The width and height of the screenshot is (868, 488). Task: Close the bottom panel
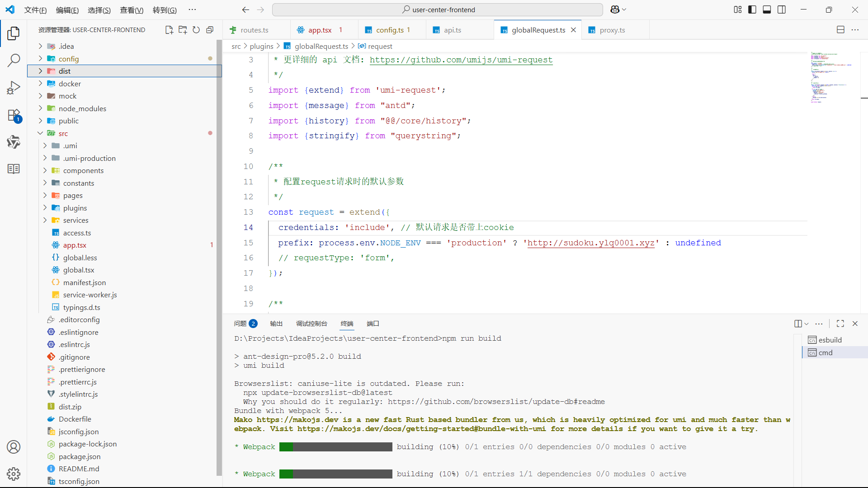855,324
